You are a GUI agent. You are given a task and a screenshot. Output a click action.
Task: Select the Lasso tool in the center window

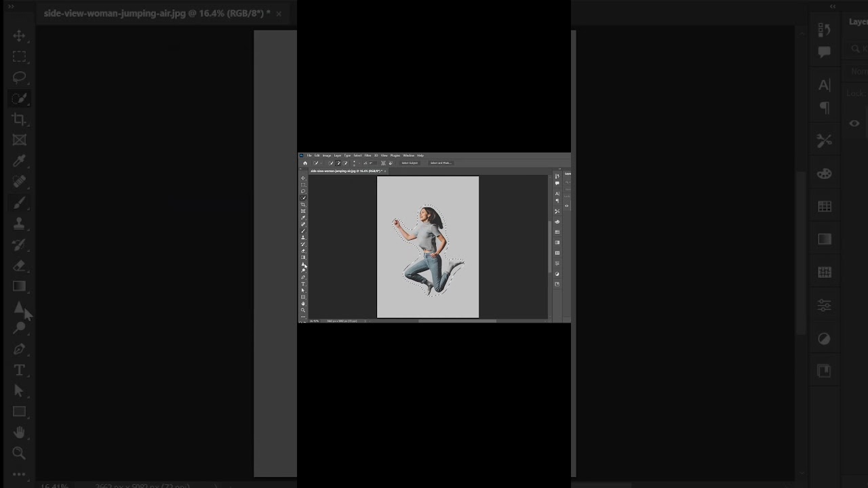click(303, 191)
